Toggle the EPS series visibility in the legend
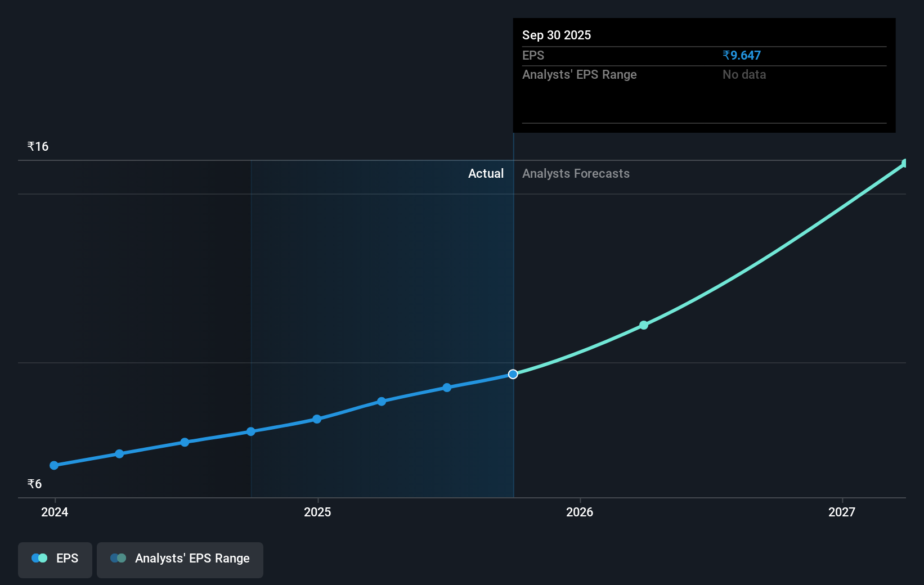 [55, 560]
